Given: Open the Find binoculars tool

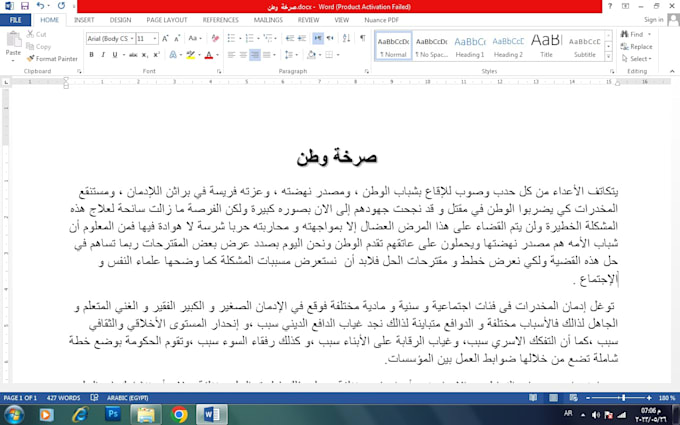Looking at the screenshot, I should click(632, 34).
